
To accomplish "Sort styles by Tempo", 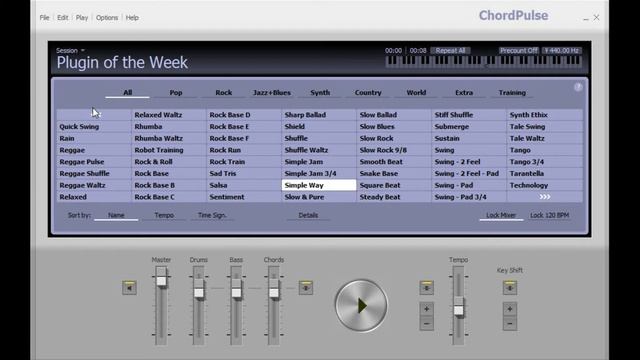I will (x=164, y=215).
